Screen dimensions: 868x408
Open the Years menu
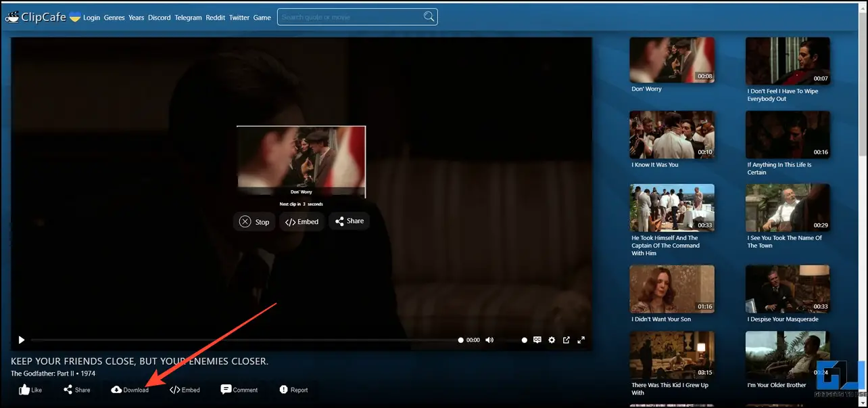(x=137, y=18)
